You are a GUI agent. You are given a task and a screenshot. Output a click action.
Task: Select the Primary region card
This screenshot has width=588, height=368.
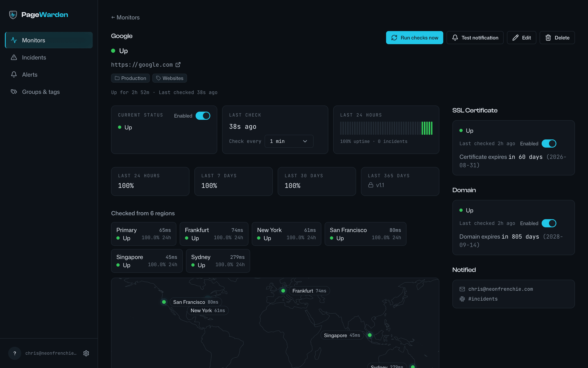[x=144, y=234]
